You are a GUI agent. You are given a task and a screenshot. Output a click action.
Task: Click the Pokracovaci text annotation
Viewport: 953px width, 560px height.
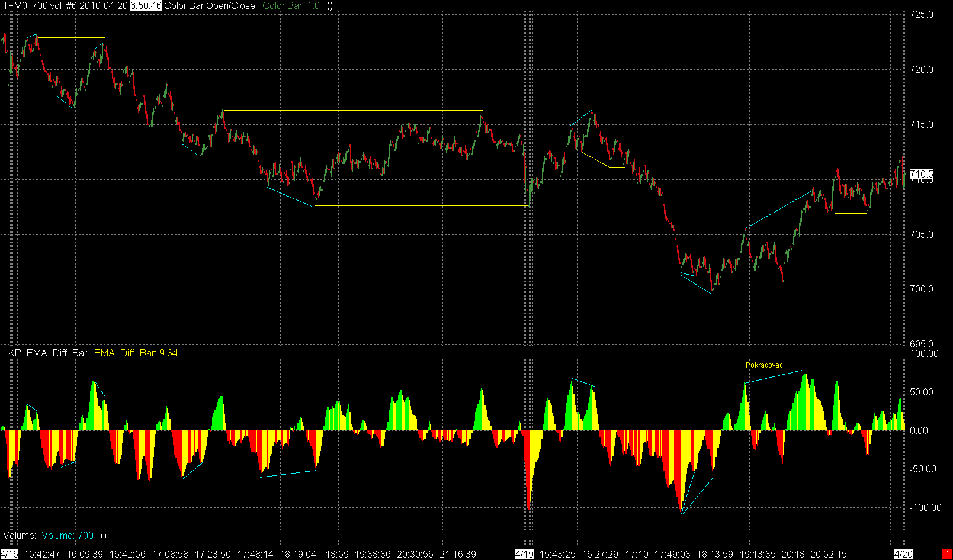765,365
